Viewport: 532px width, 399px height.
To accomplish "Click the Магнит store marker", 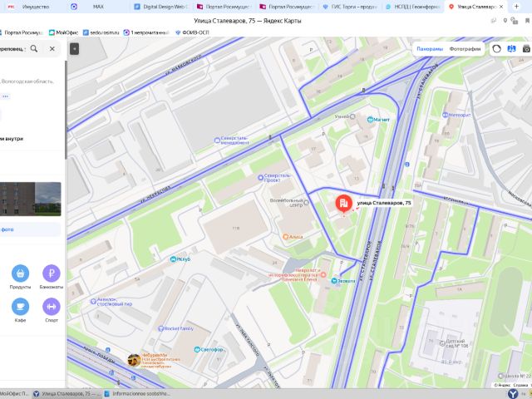I will click(x=370, y=120).
